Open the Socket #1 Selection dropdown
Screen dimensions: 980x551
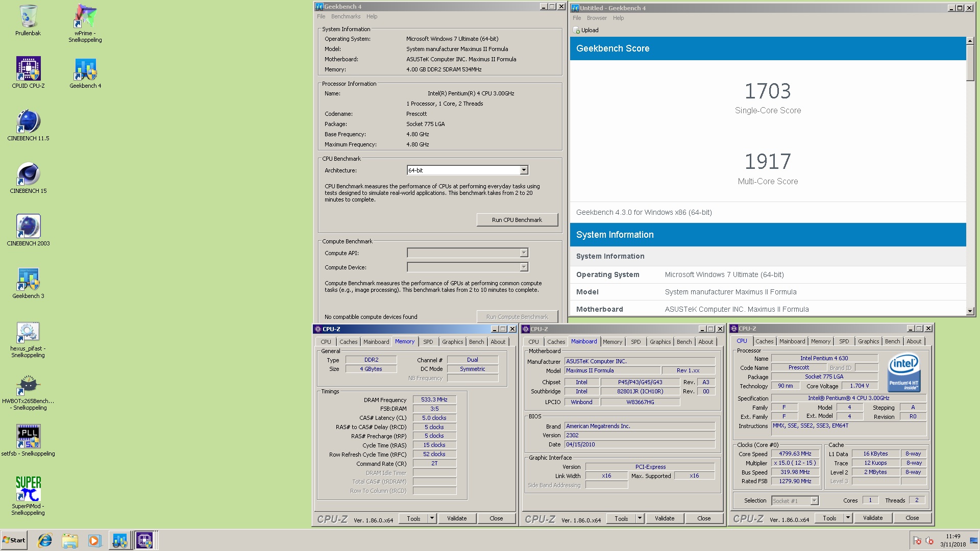(795, 501)
